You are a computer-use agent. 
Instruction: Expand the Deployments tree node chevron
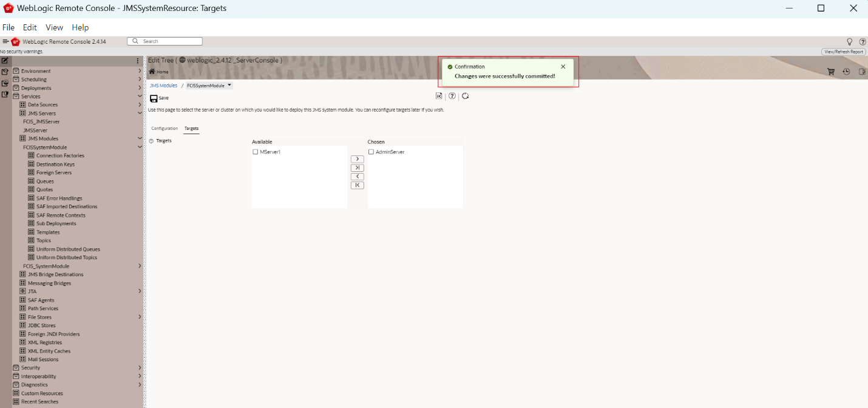140,88
